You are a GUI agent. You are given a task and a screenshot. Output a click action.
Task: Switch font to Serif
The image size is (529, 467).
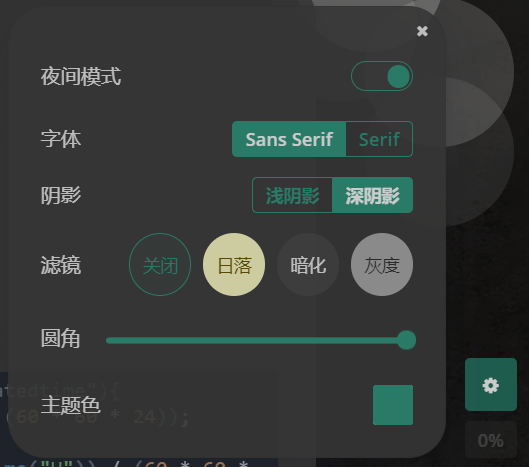pos(379,139)
